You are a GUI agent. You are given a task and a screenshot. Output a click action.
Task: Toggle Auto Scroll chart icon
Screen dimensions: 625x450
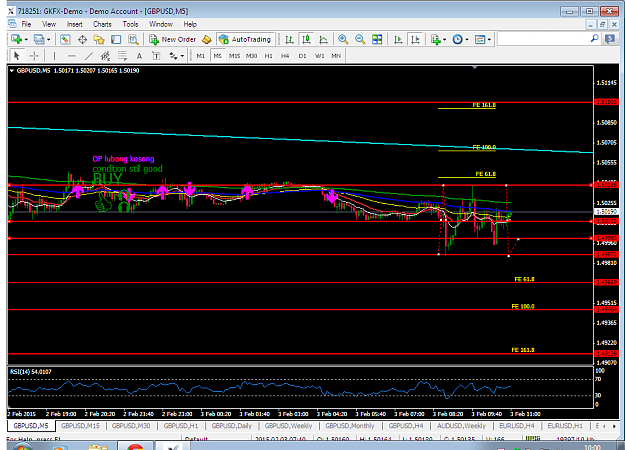click(398, 39)
